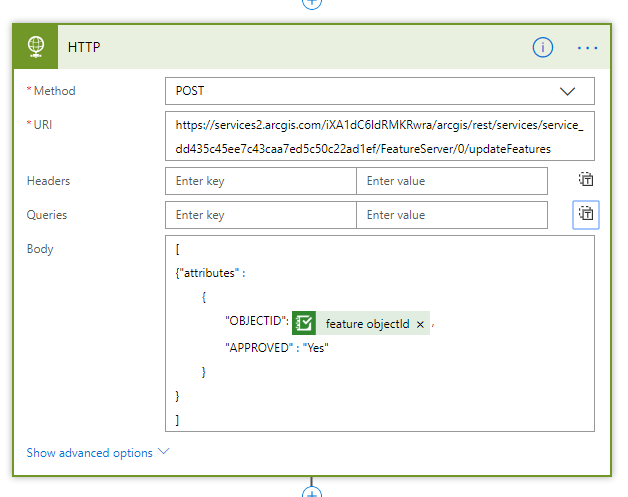The image size is (628, 497).
Task: Switch Queries to text mode icon
Action: coord(586,215)
